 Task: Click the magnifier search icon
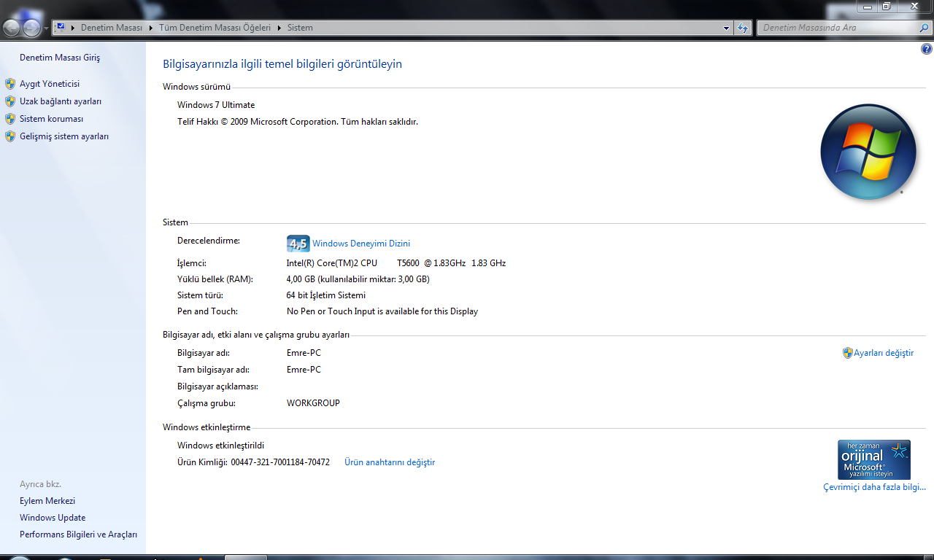click(x=924, y=28)
